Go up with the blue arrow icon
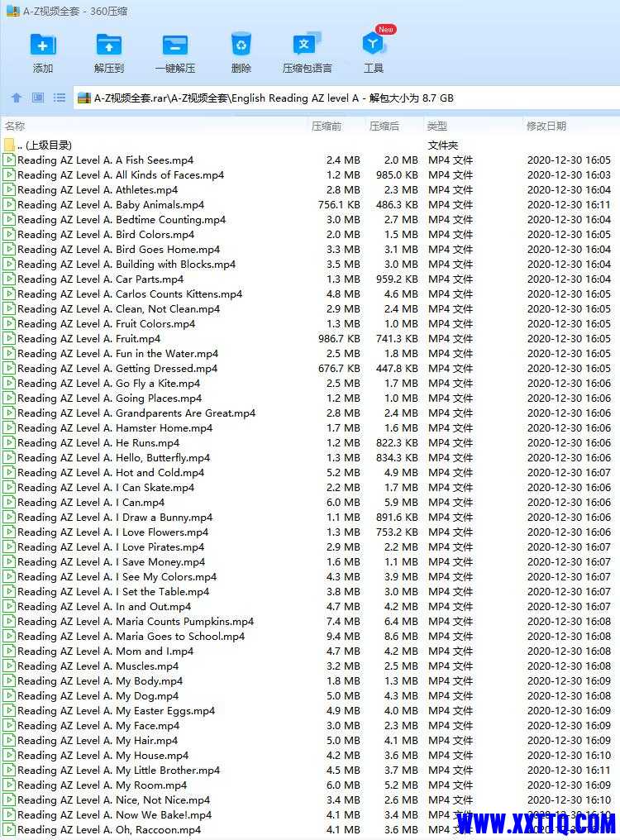620x840 pixels. [17, 98]
